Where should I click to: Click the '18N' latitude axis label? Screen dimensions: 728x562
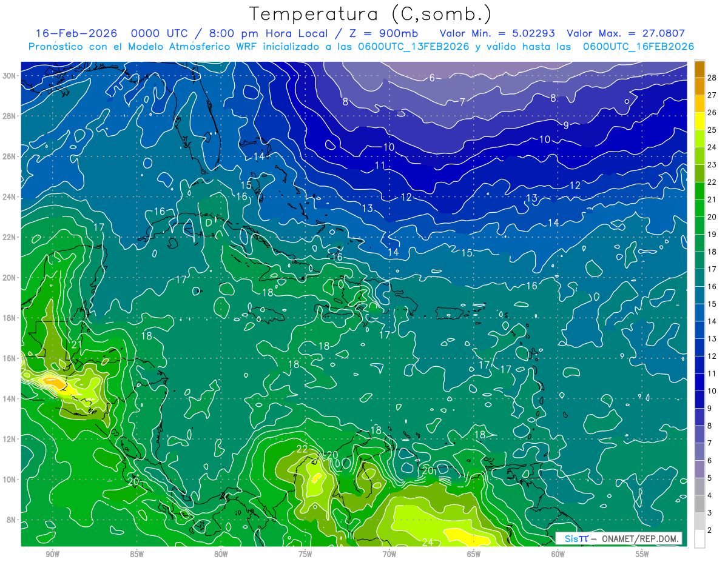pos(10,318)
